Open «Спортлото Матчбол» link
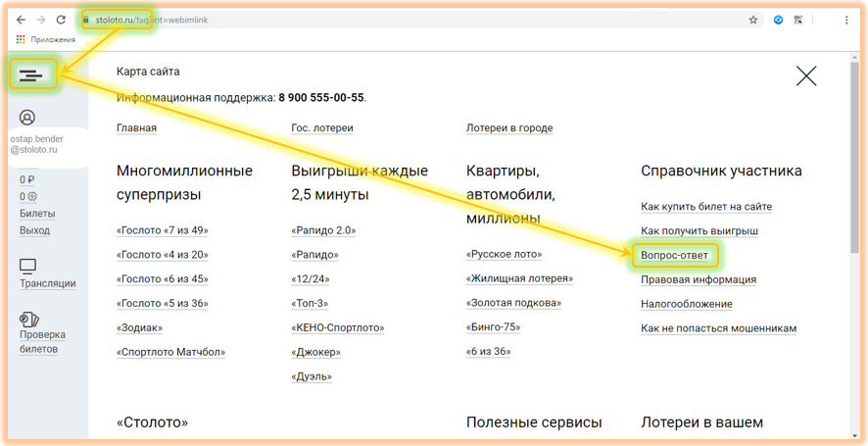This screenshot has height=446, width=868. click(171, 352)
